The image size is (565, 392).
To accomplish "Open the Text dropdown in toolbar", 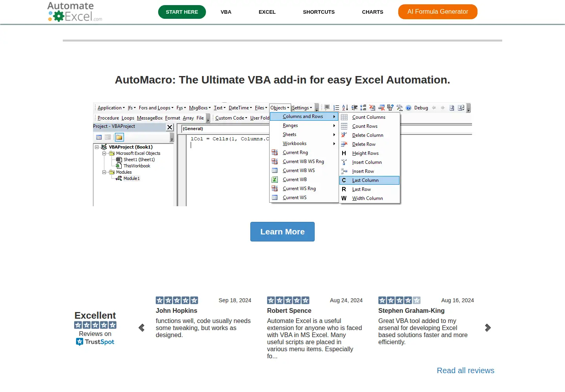I will (220, 108).
